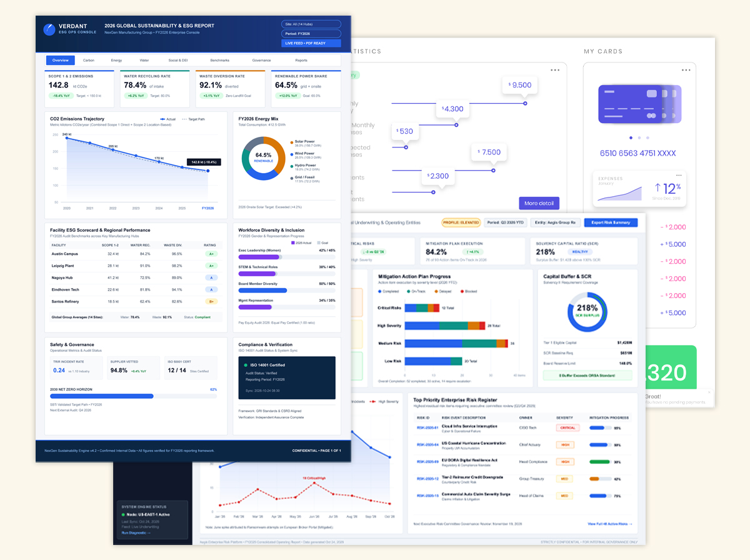Click the Santos Refinery B+ rating badge
This screenshot has width=750, height=560.
pyautogui.click(x=212, y=301)
